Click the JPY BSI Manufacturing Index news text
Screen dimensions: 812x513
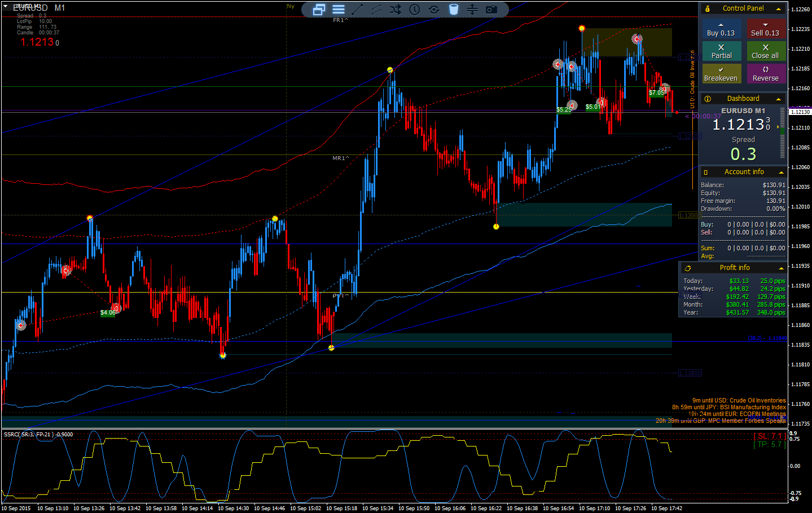tap(728, 408)
